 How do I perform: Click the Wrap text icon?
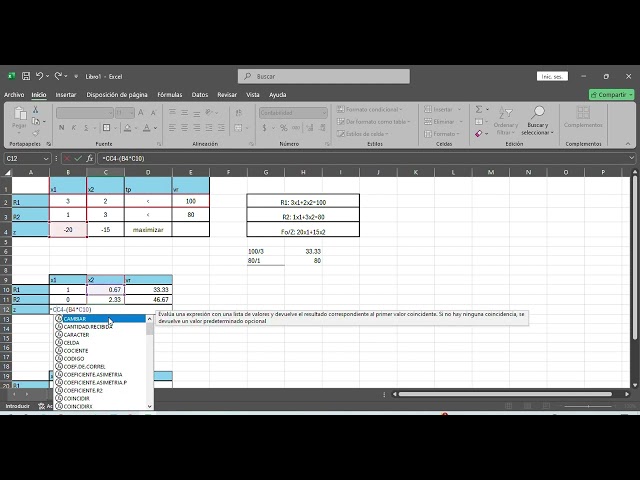[239, 113]
